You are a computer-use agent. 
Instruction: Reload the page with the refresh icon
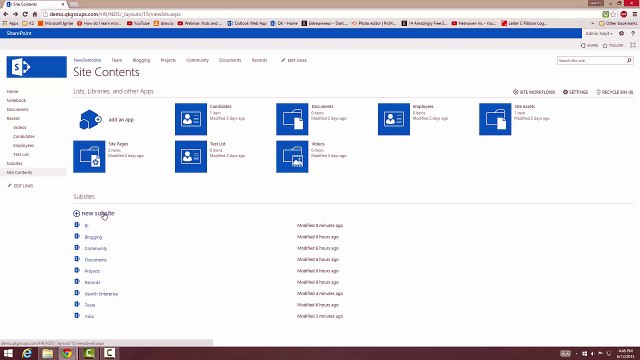(x=25, y=14)
